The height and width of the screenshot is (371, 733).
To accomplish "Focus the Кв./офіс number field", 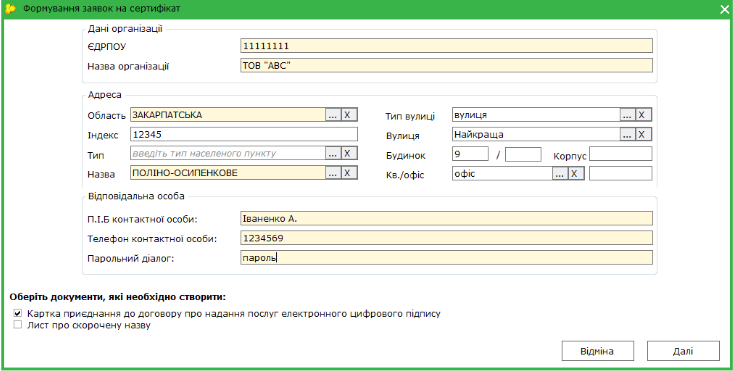I will [620, 173].
